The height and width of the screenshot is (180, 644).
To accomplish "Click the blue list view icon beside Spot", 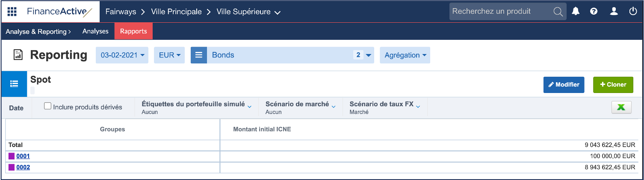I will pyautogui.click(x=14, y=84).
